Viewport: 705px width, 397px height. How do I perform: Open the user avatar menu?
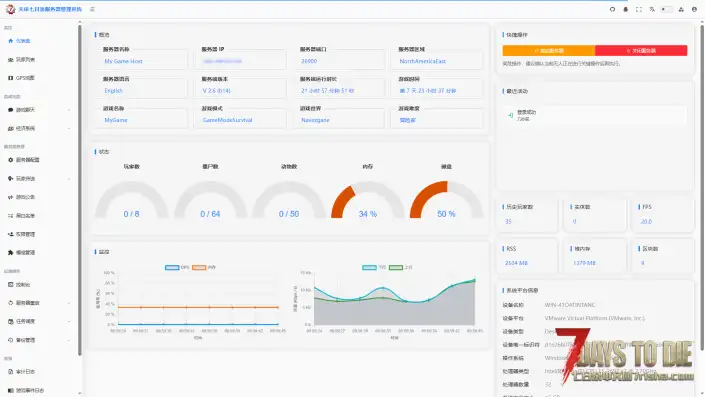[694, 9]
